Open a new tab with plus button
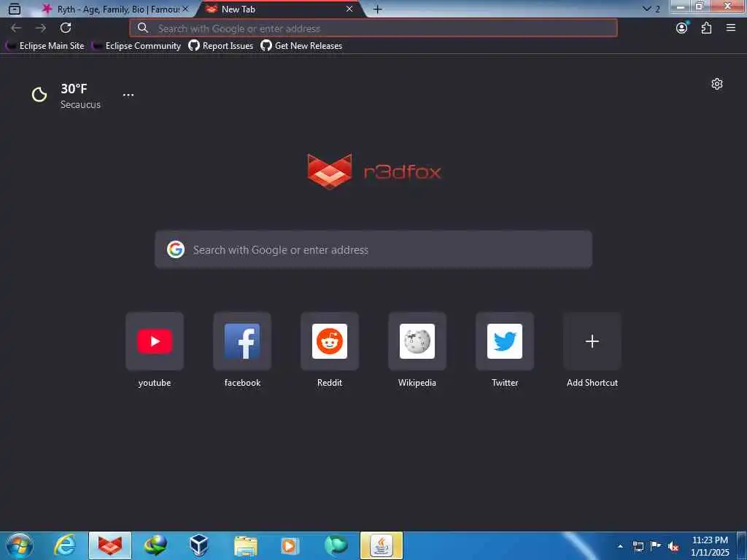Screen dimensions: 747x560 point(378,9)
